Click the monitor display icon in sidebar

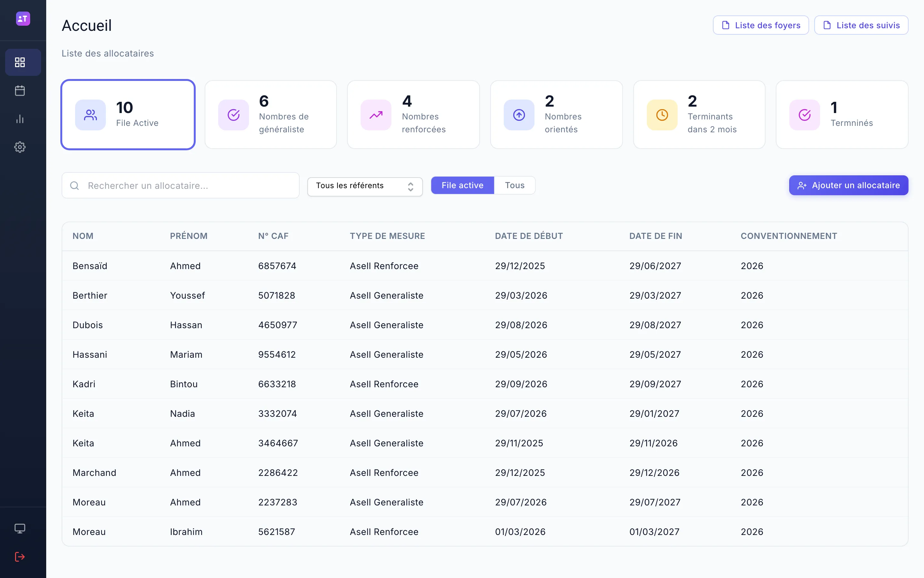tap(20, 529)
